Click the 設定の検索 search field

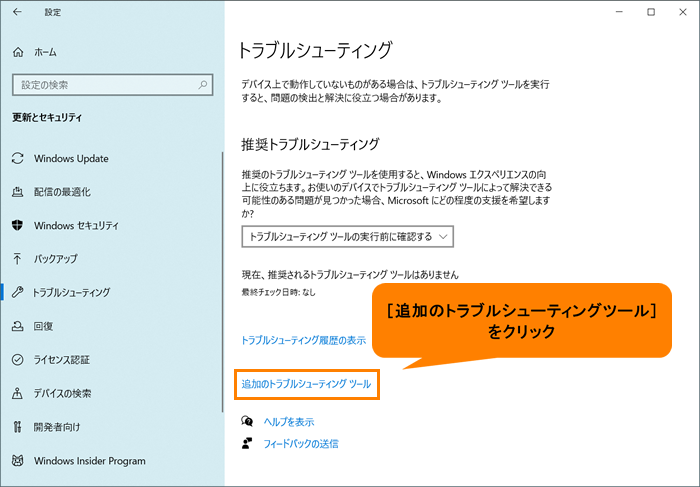[x=112, y=85]
